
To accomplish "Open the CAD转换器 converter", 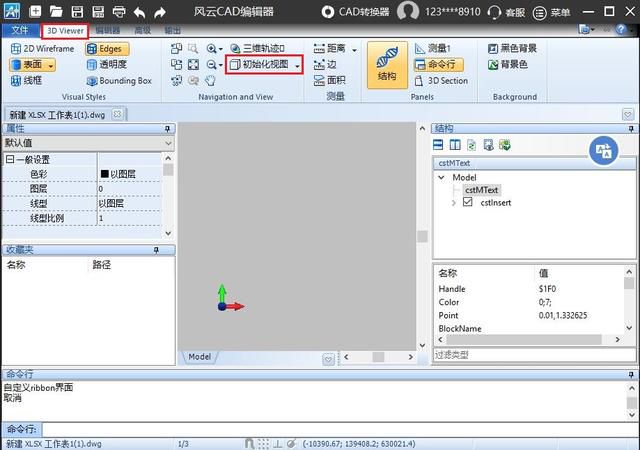I will pyautogui.click(x=355, y=12).
